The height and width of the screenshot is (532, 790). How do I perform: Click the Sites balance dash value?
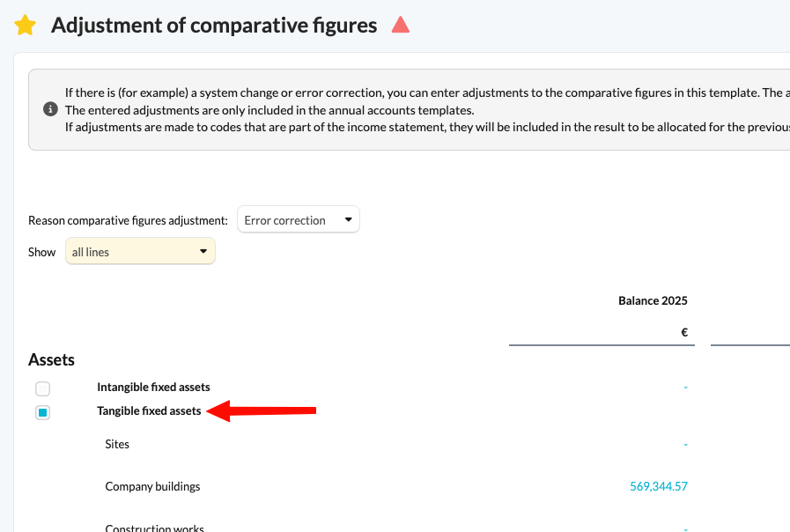click(x=686, y=444)
